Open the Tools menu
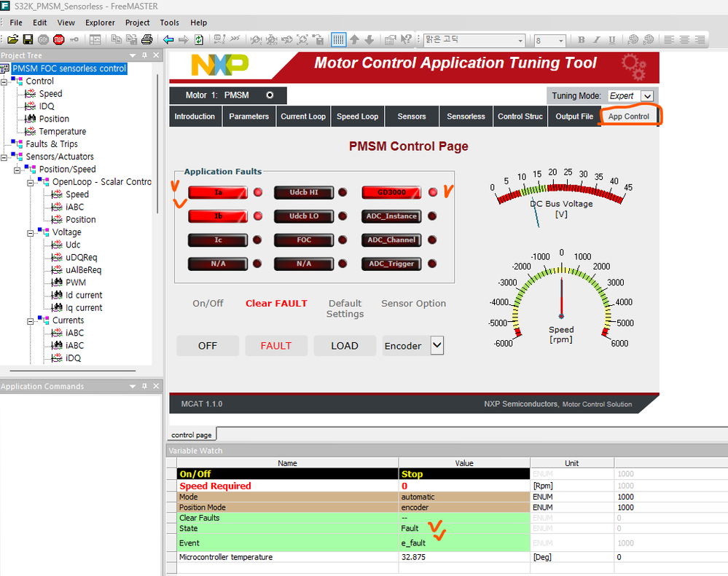728x576 pixels. 170,23
